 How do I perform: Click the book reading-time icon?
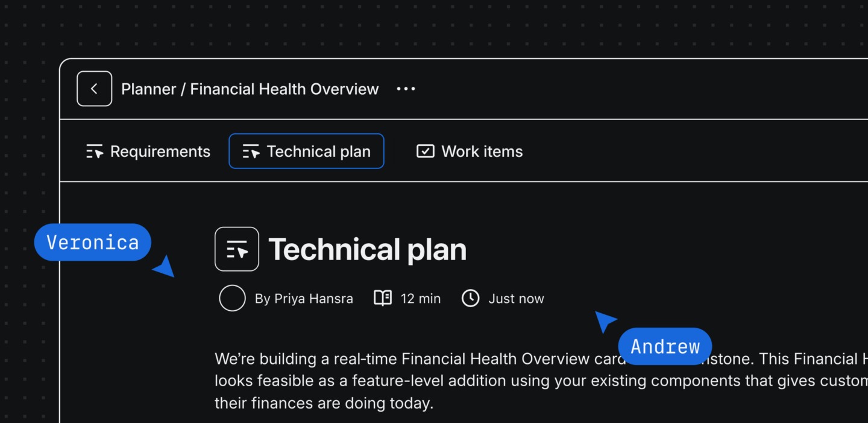(x=383, y=298)
